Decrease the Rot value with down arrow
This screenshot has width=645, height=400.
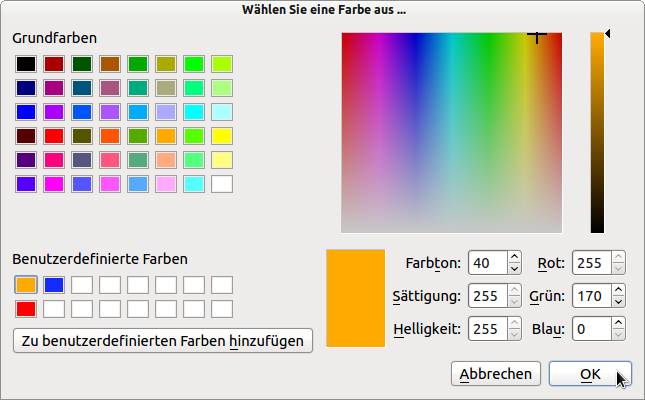[x=619, y=269]
